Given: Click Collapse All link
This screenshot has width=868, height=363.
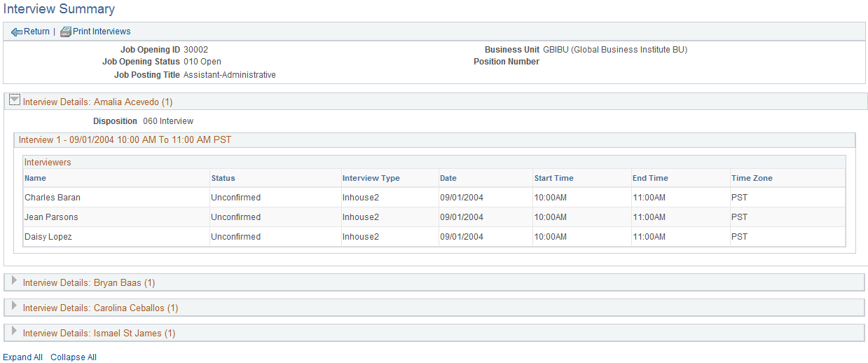Looking at the screenshot, I should coord(74,357).
